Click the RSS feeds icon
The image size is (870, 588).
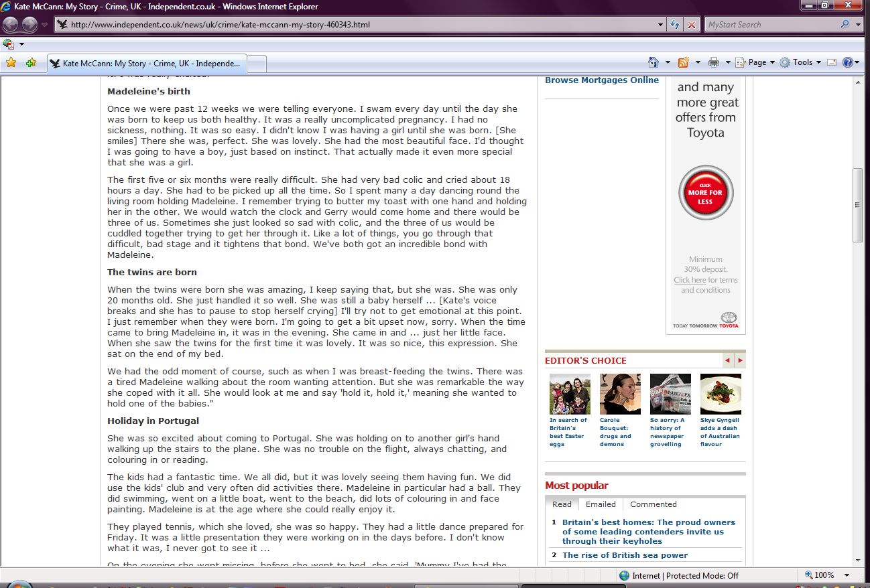pyautogui.click(x=684, y=62)
